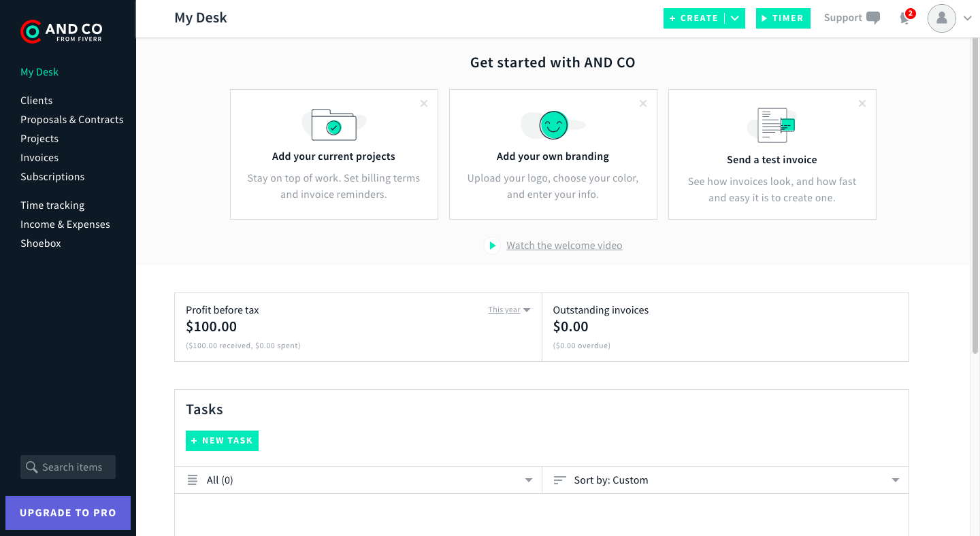Play the welcome video icon
This screenshot has height=536, width=980.
click(492, 246)
